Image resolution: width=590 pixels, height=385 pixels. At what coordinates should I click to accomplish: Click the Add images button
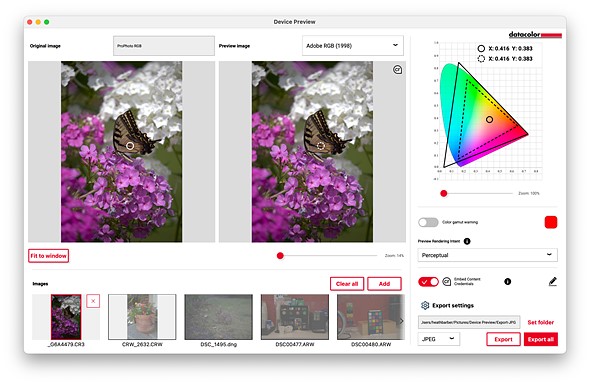click(384, 283)
